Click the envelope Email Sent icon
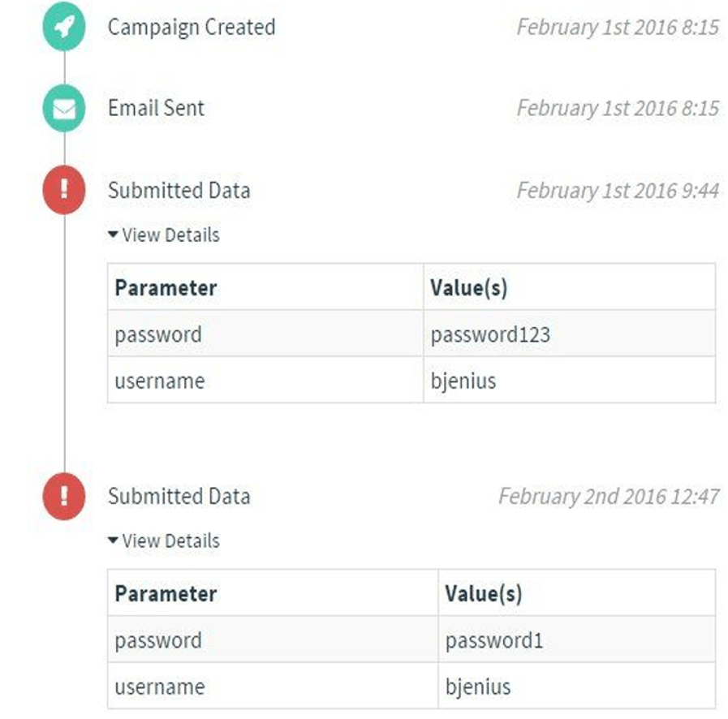The height and width of the screenshot is (719, 728). click(x=63, y=110)
